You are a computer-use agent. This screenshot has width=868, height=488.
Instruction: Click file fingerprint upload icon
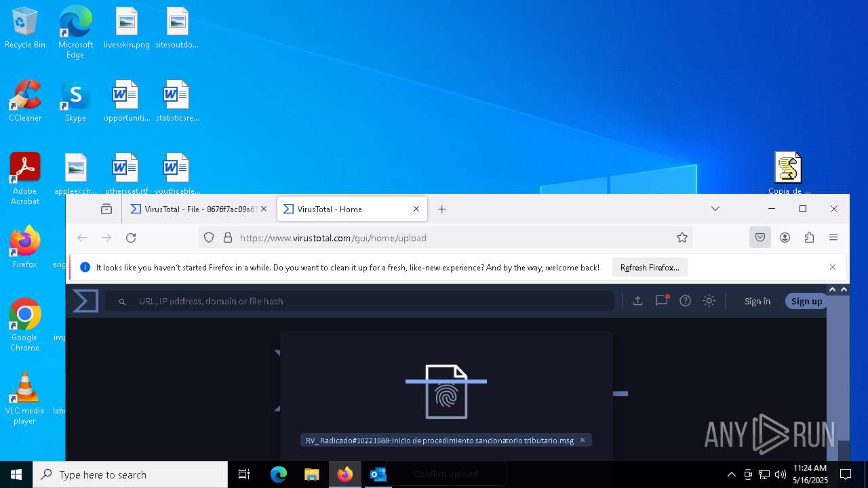(x=446, y=392)
